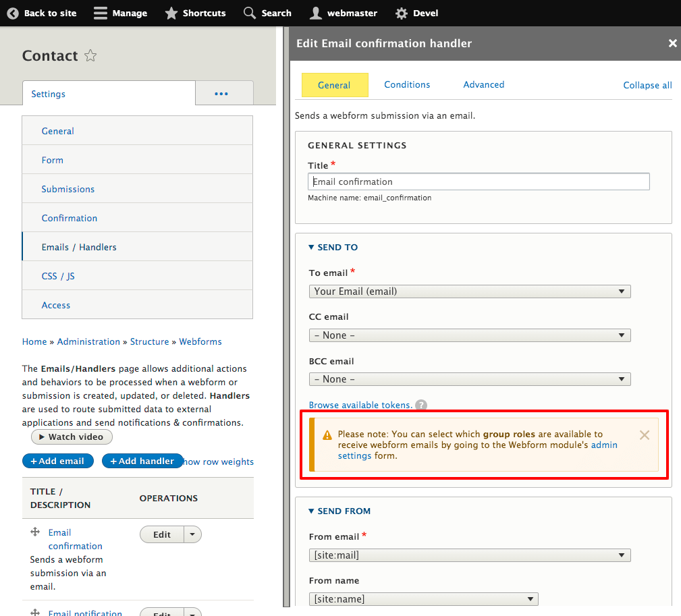Click Show row weights link
This screenshot has width=681, height=616.
point(219,461)
